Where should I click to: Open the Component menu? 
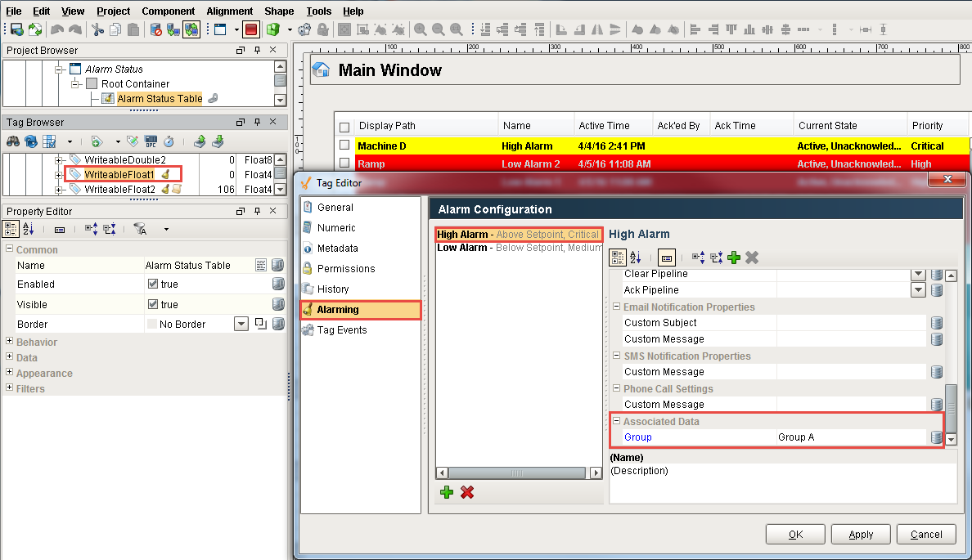168,11
